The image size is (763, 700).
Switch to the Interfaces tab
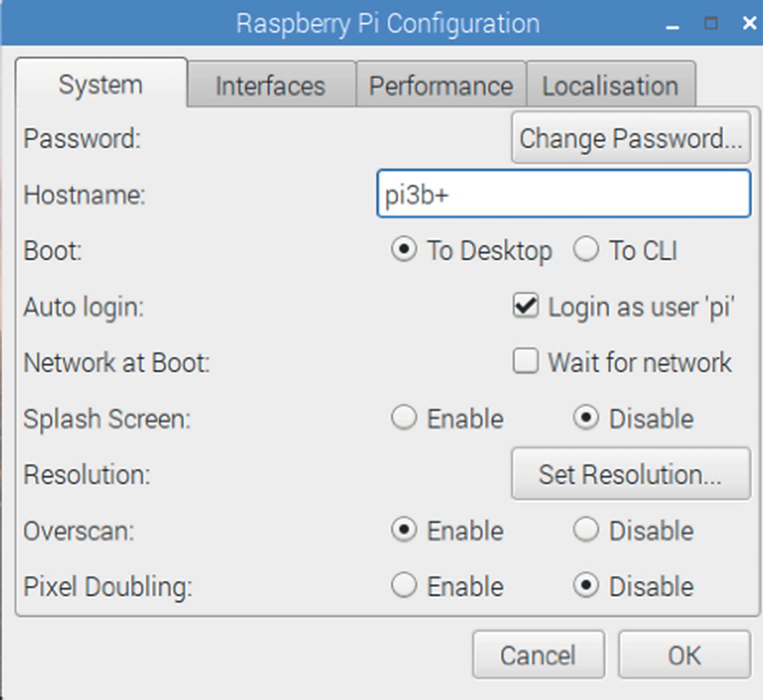click(x=270, y=86)
